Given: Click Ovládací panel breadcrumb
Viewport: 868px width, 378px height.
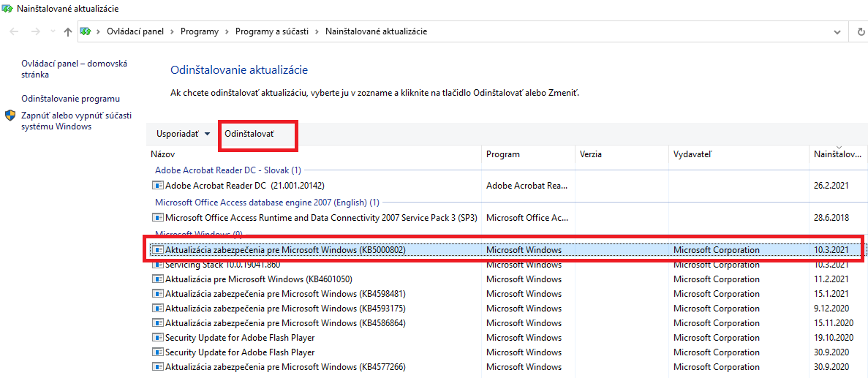Looking at the screenshot, I should 135,31.
